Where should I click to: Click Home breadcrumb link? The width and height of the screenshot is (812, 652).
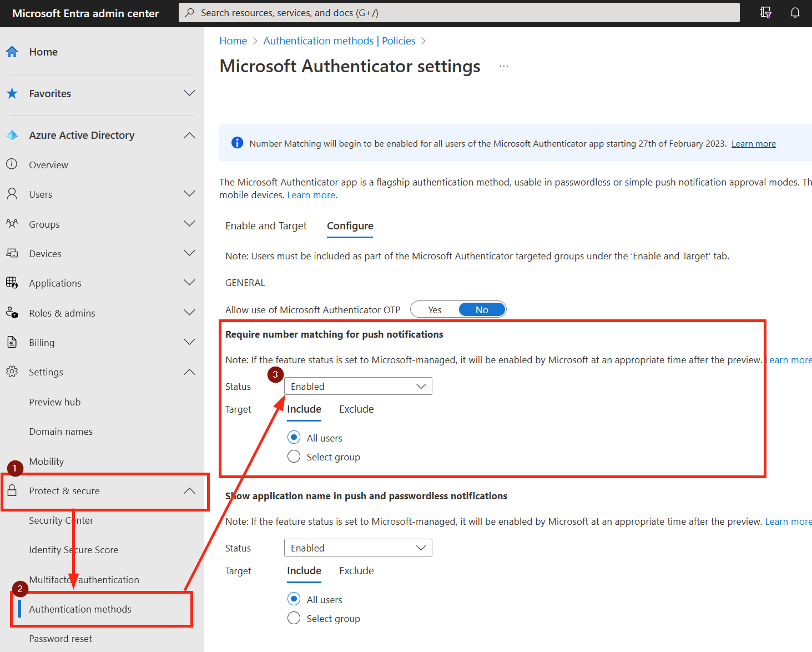click(233, 41)
